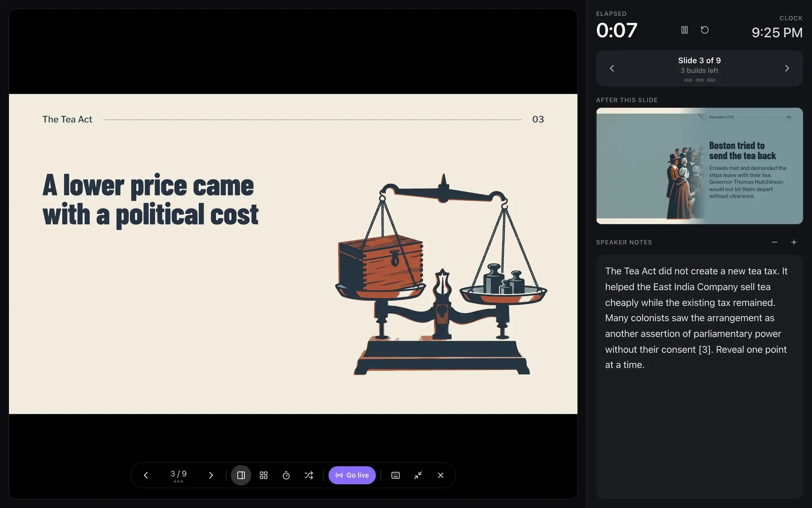Show keyboard shortcuts
The height and width of the screenshot is (508, 812).
[395, 475]
